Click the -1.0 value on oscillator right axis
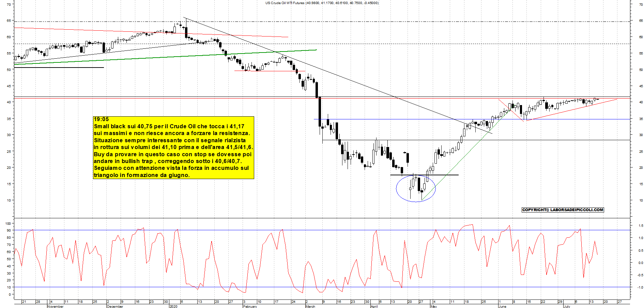 (x=640, y=288)
